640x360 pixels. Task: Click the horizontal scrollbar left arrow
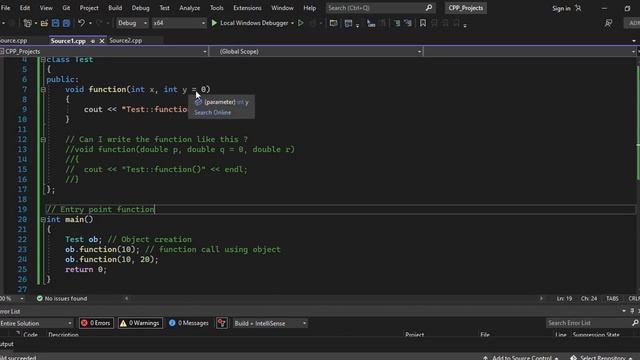click(127, 298)
